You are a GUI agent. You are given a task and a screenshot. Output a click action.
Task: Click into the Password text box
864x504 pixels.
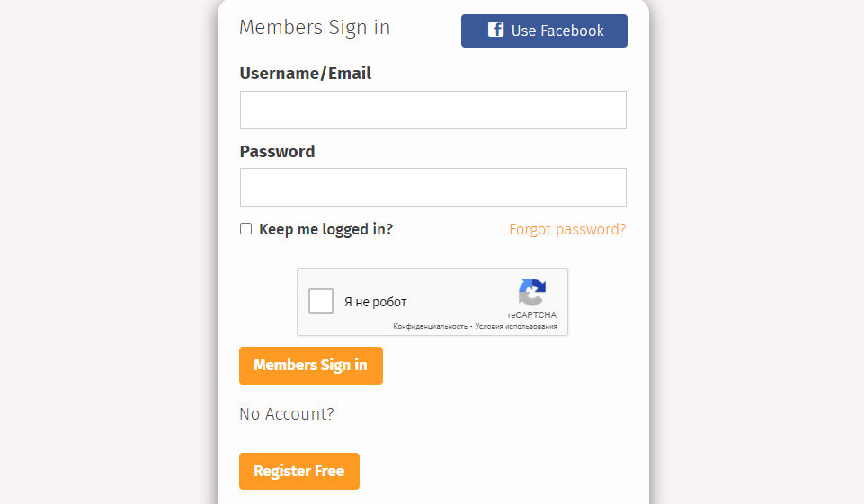point(432,187)
